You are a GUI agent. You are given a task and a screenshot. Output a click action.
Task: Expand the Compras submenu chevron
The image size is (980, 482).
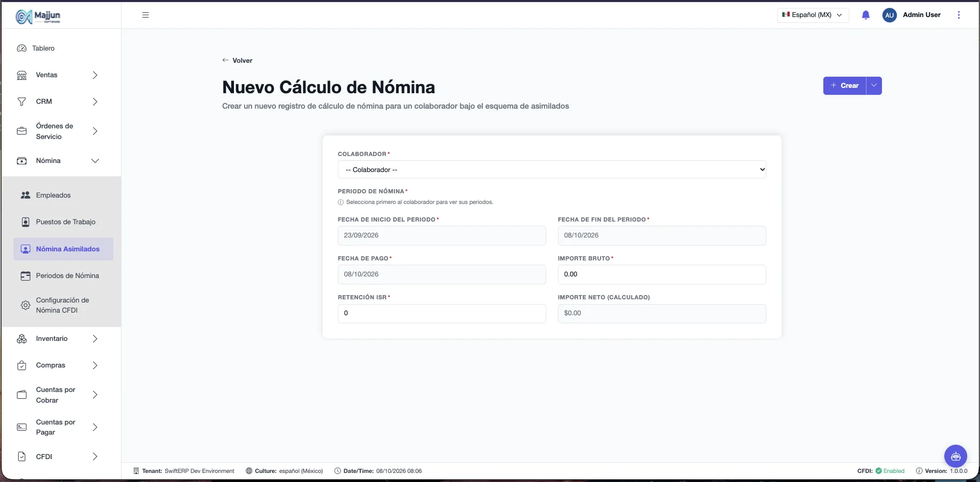(x=95, y=365)
